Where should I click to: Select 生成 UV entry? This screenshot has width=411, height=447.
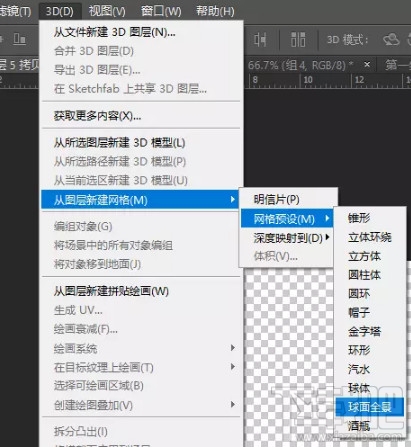[x=141, y=310]
